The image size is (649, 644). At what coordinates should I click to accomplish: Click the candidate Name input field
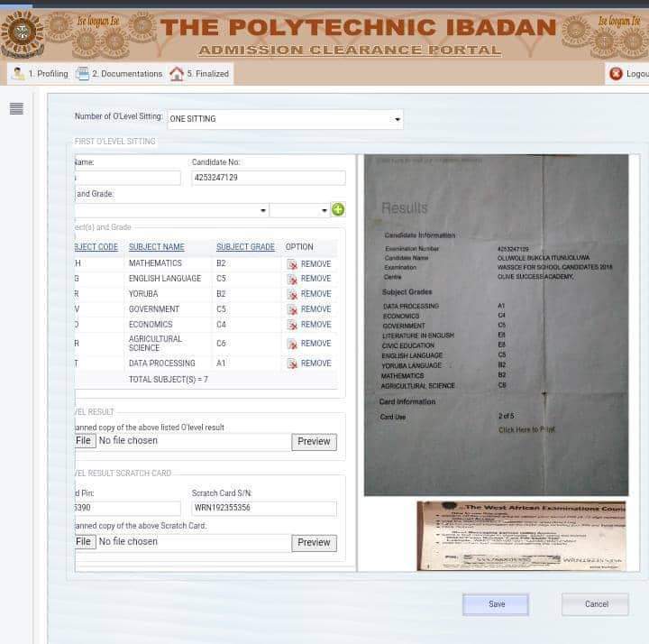pyautogui.click(x=128, y=178)
